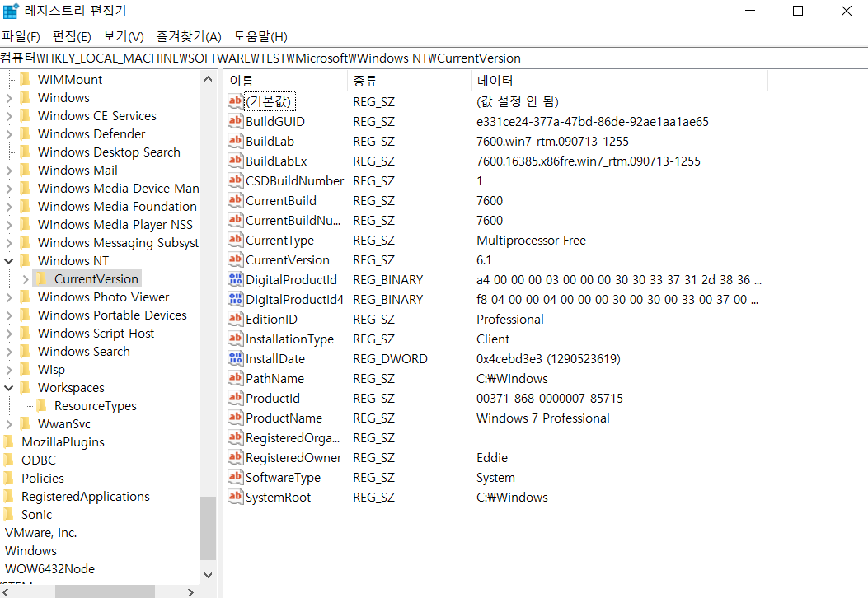Select the VMware, Inc. key
The image size is (868, 598).
(41, 533)
